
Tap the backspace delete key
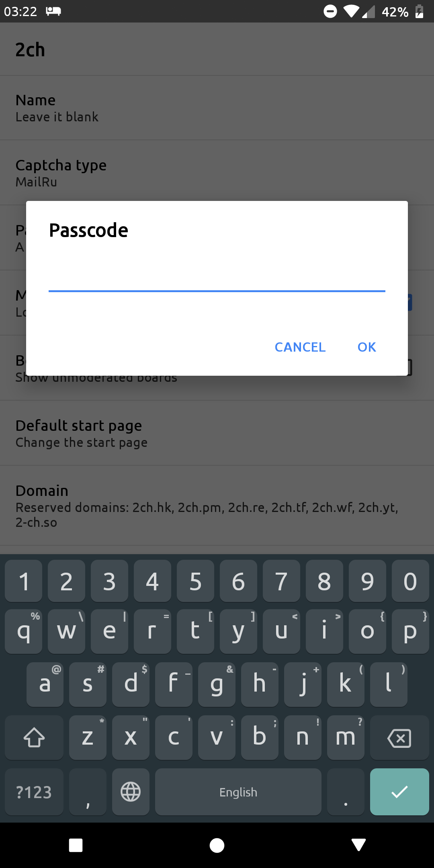click(399, 737)
